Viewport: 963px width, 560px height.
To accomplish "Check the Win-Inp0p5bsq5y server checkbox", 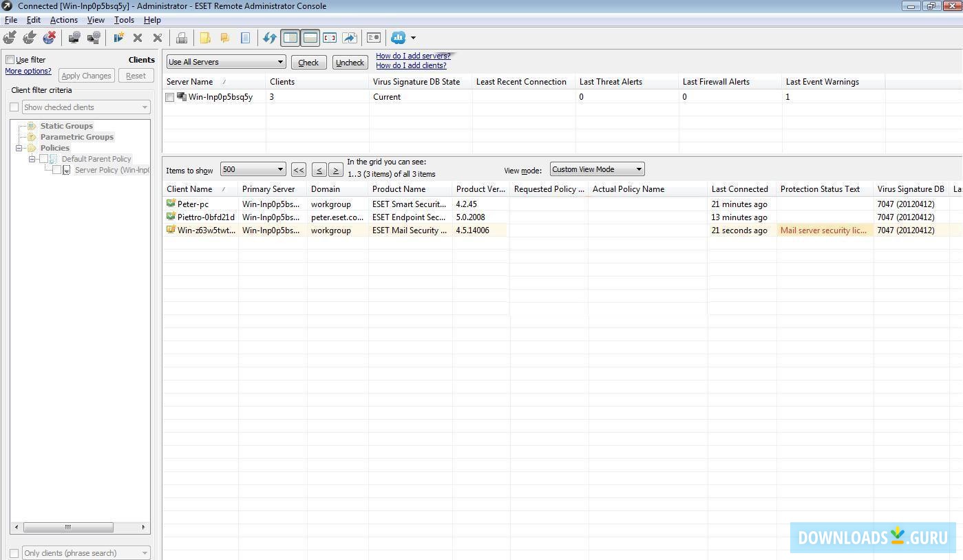I will [170, 98].
